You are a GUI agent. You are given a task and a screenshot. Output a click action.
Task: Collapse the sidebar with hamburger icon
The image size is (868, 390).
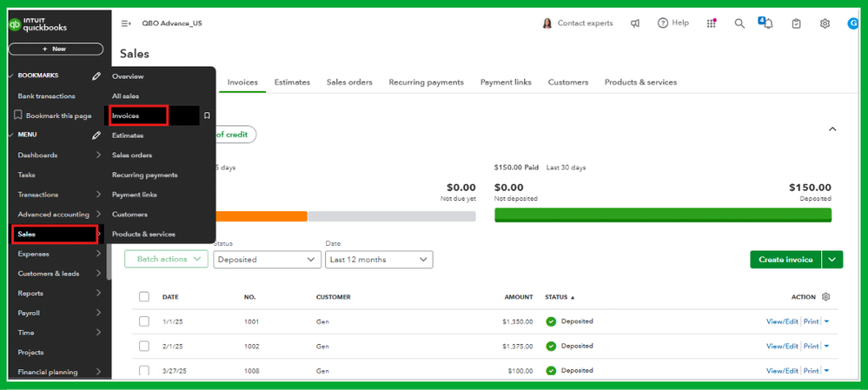click(x=126, y=23)
